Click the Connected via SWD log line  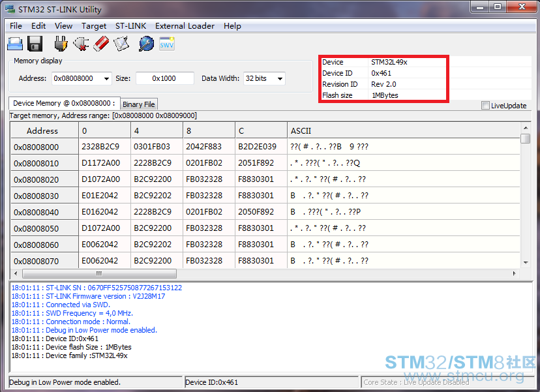(x=61, y=305)
